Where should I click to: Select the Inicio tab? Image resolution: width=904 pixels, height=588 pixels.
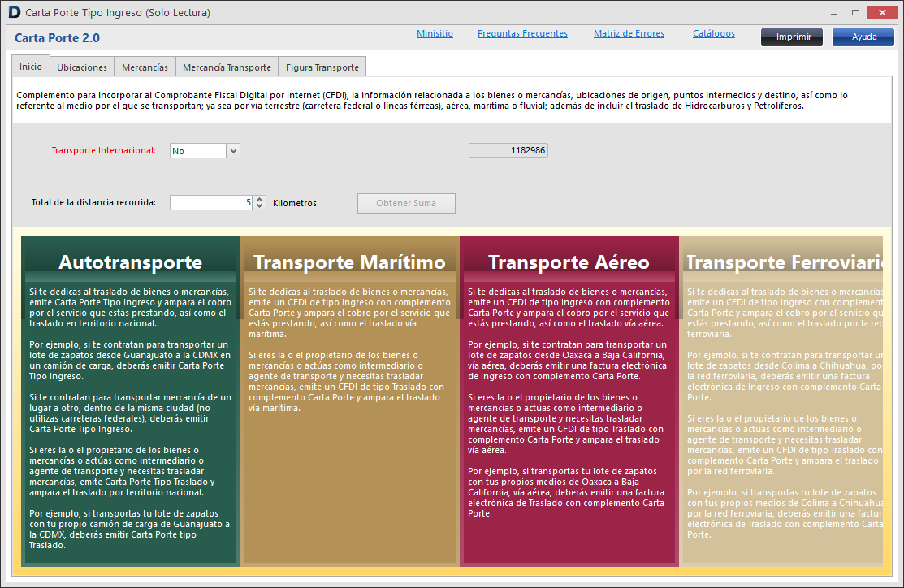click(x=31, y=67)
